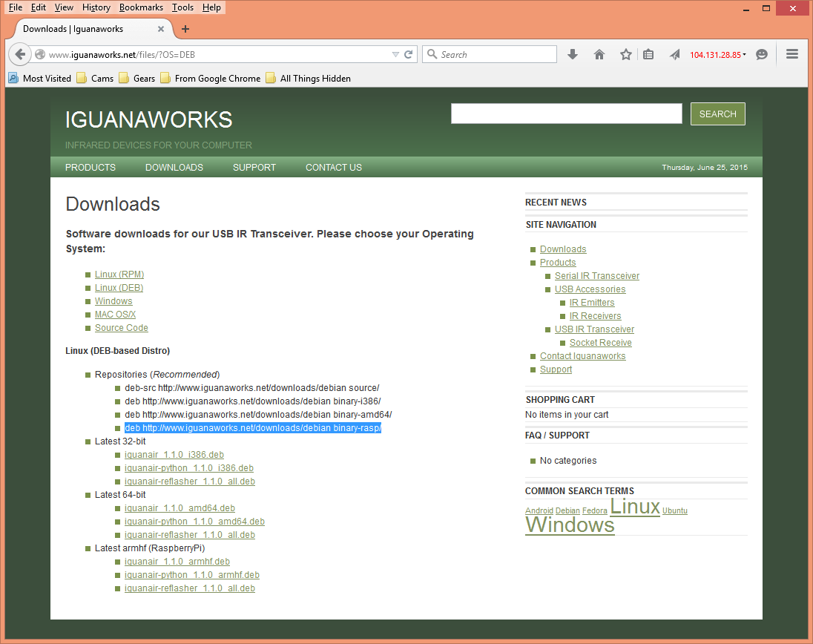Expand the 104.131.28.85 IP dropdown
Viewport: 813px width, 644px height.
point(718,54)
